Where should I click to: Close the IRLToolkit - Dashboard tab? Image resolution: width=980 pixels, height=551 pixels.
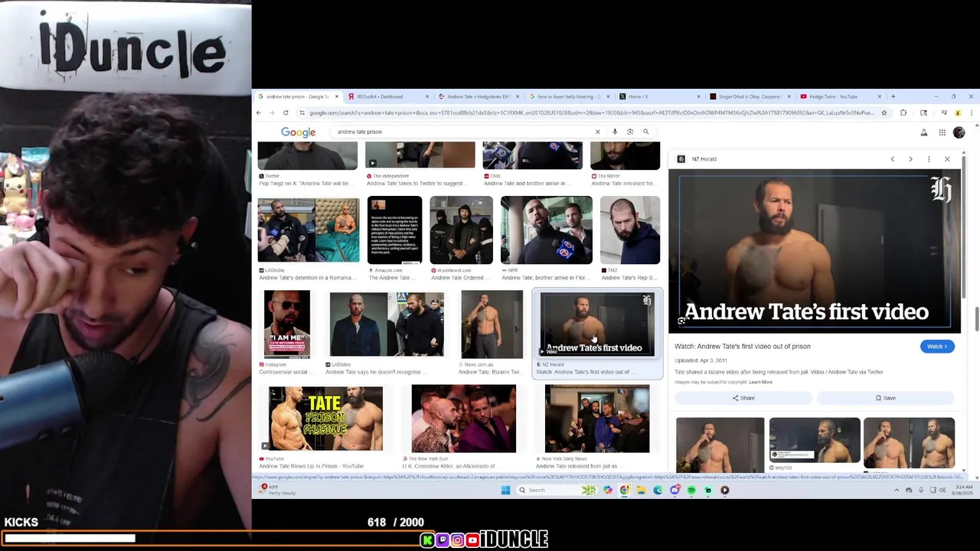(427, 96)
